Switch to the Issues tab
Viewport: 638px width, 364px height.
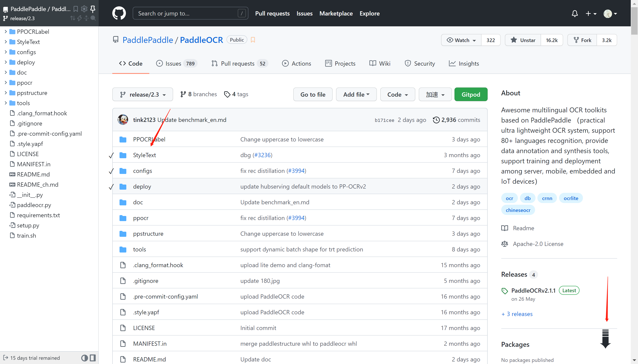(173, 64)
